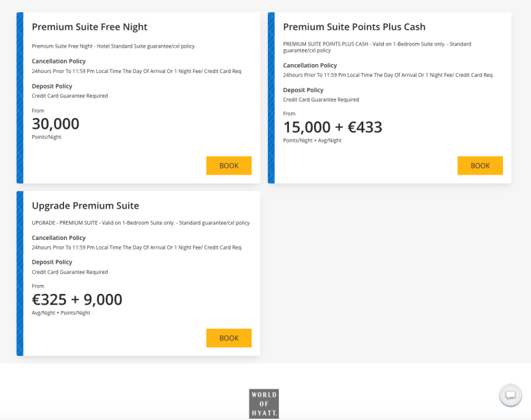The image size is (531, 420).
Task: Click blue stripe on Points Plus Cash card
Action: (x=271, y=97)
